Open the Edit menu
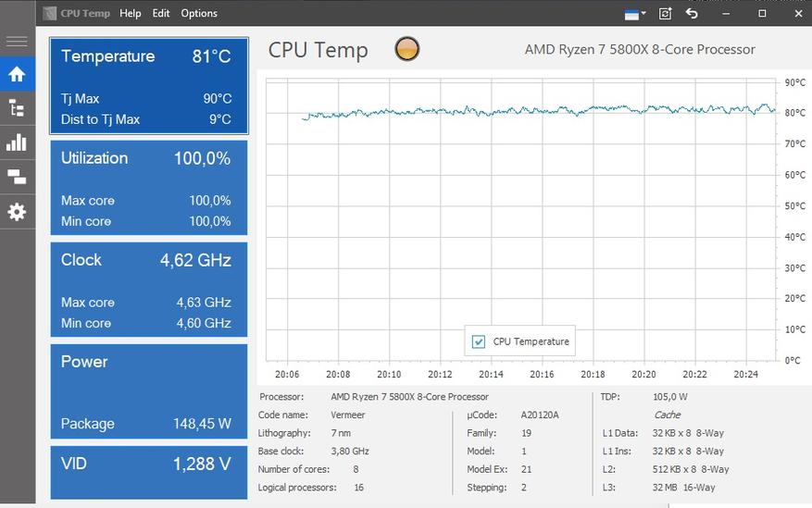Screen dimensions: 812x508 (x=161, y=14)
